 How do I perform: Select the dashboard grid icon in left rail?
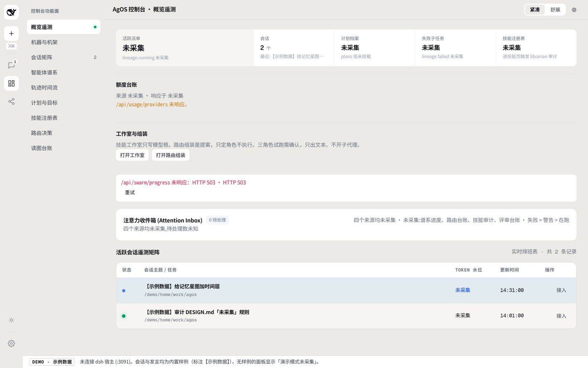pyautogui.click(x=11, y=83)
